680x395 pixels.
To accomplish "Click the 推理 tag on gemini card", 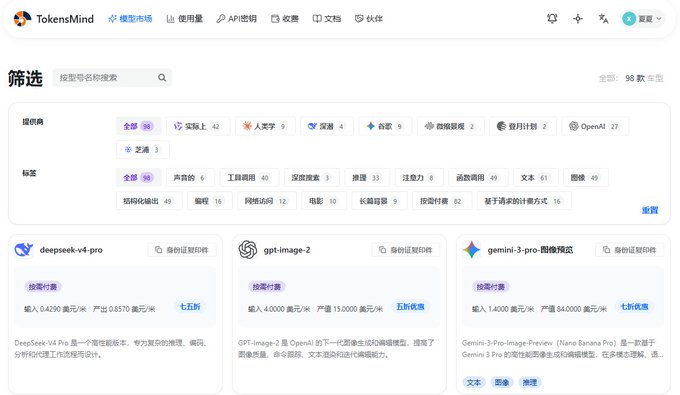I will tap(530, 382).
